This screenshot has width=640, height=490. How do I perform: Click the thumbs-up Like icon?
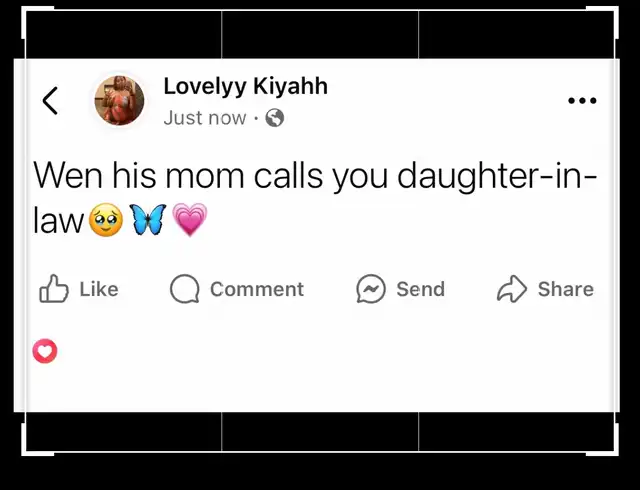click(x=53, y=289)
